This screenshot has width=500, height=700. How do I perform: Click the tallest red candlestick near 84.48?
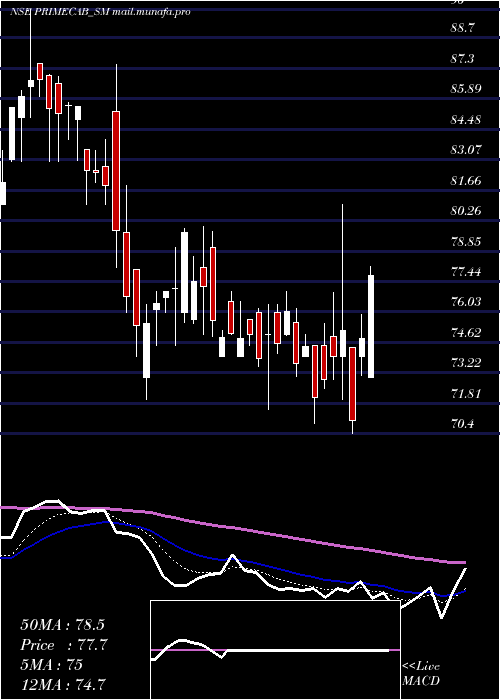(116, 171)
